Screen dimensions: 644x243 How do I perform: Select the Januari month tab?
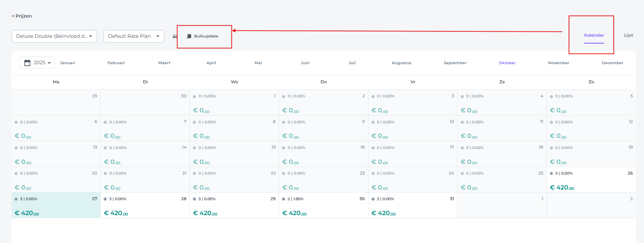coord(68,63)
